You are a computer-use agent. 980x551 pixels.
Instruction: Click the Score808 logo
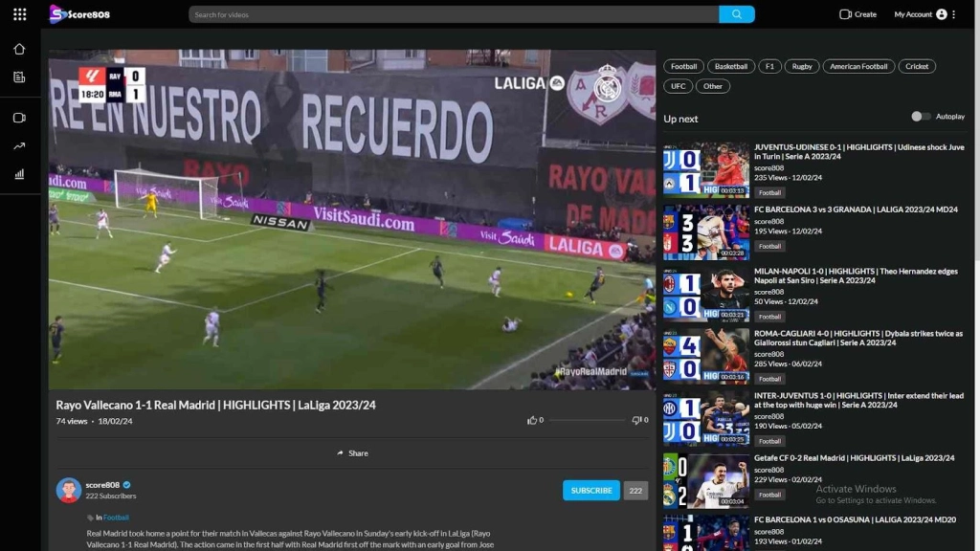coord(79,14)
